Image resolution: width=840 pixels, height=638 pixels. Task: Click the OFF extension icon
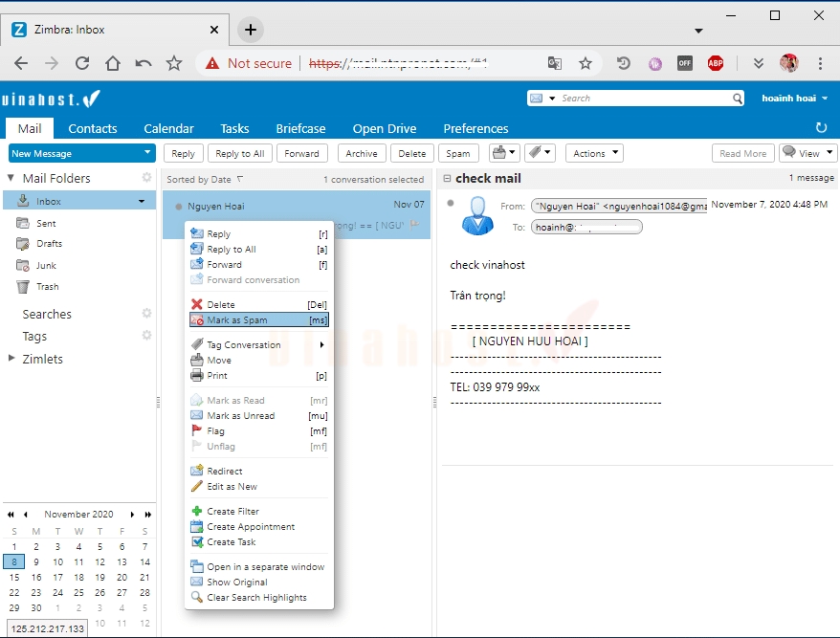pyautogui.click(x=685, y=63)
